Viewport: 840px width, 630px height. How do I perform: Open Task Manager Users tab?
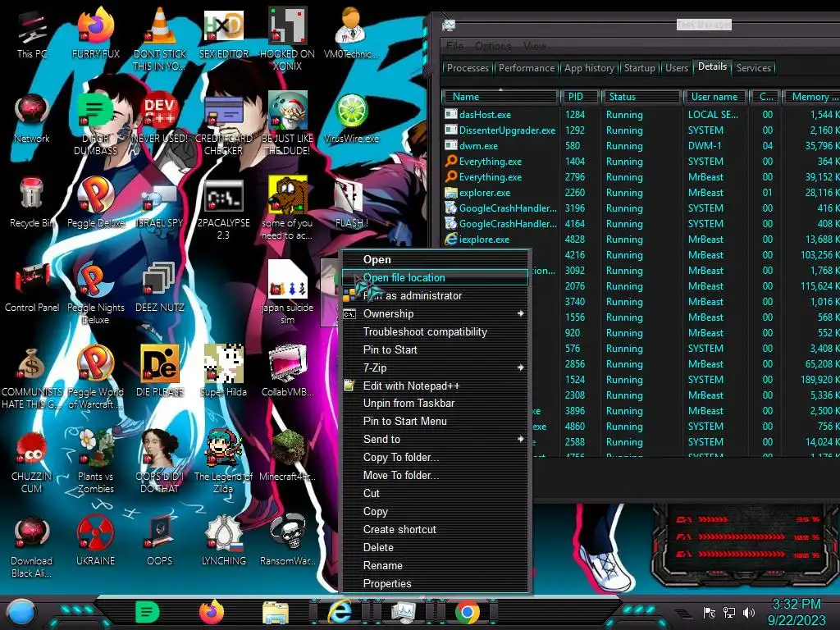(x=676, y=68)
